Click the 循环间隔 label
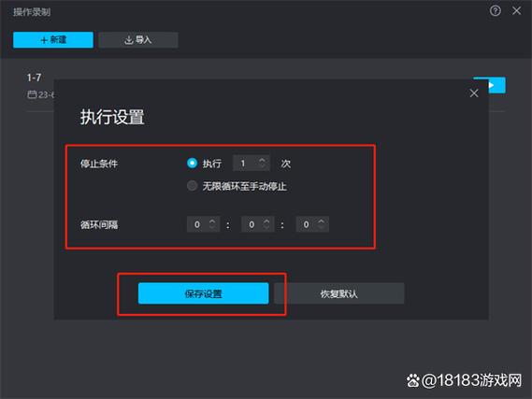532x399 pixels. pyautogui.click(x=99, y=225)
